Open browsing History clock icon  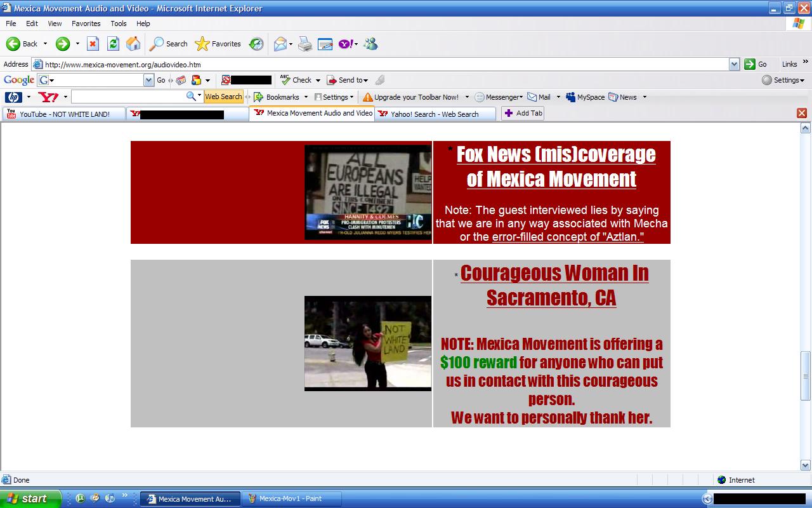pos(256,44)
